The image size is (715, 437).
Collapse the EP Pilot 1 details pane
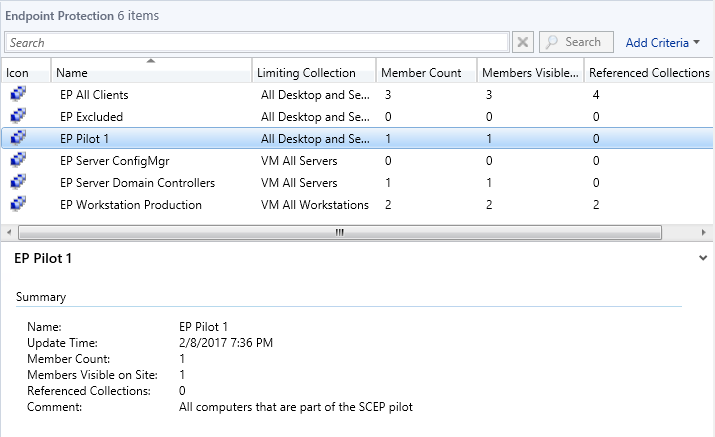pyautogui.click(x=704, y=258)
